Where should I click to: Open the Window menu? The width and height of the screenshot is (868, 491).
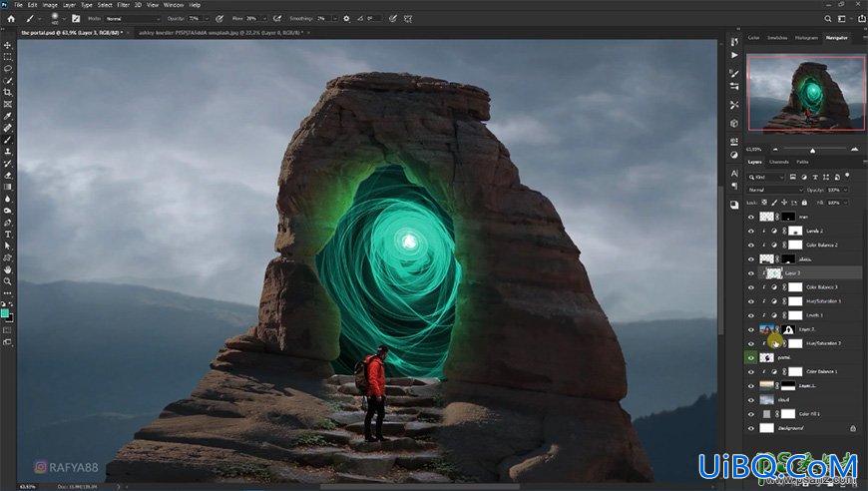tap(174, 5)
